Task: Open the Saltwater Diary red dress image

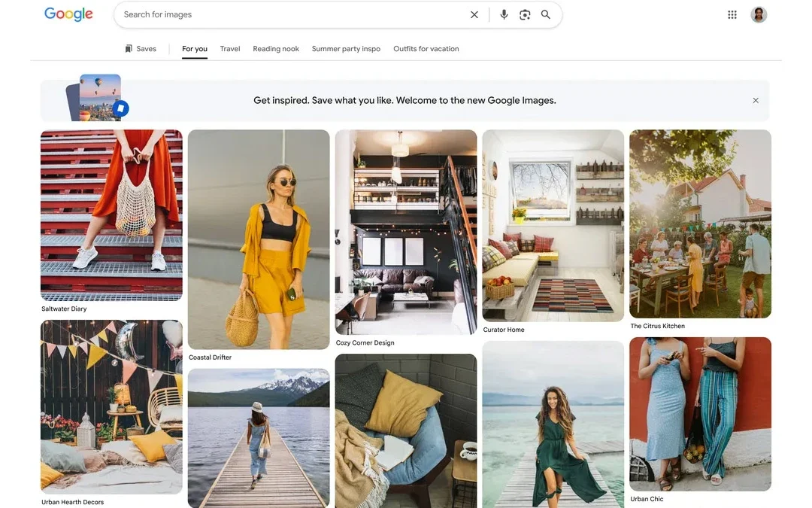Action: tap(111, 215)
